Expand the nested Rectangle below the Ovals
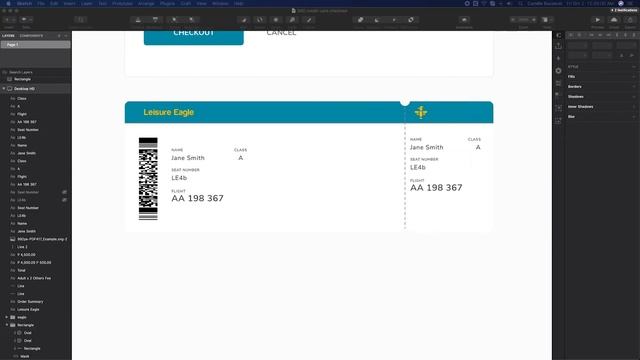The height and width of the screenshot is (360, 640). pos(15,349)
